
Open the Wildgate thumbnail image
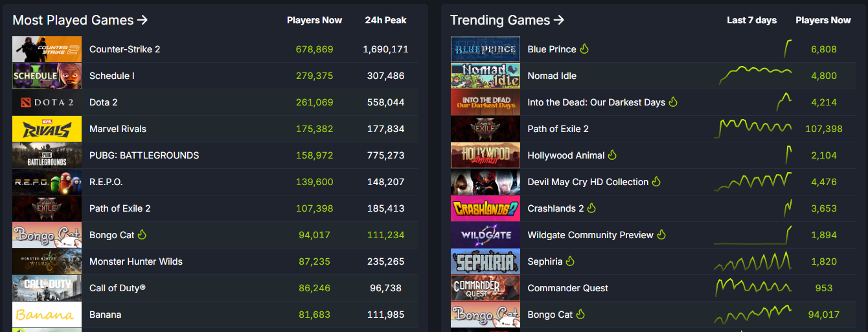[485, 235]
